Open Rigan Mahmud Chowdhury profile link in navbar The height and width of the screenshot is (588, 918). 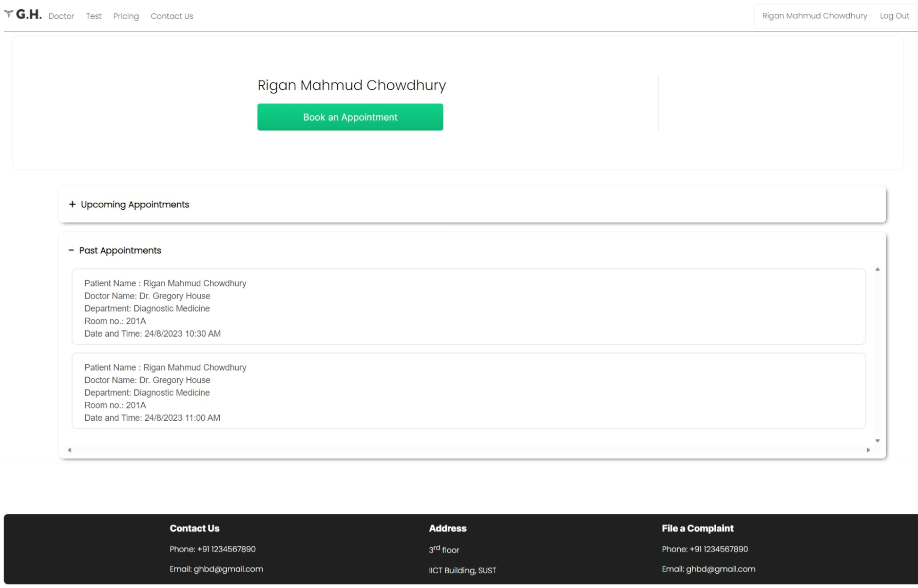click(814, 16)
